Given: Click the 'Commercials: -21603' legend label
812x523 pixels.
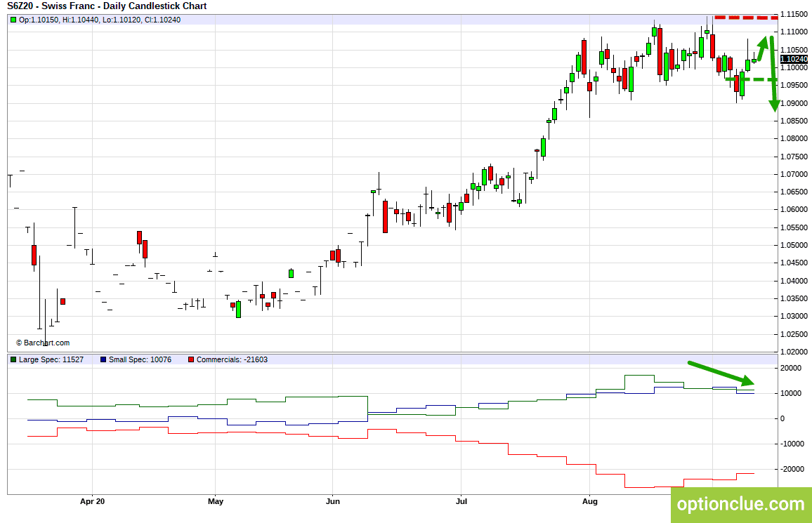Looking at the screenshot, I should pos(232,359).
